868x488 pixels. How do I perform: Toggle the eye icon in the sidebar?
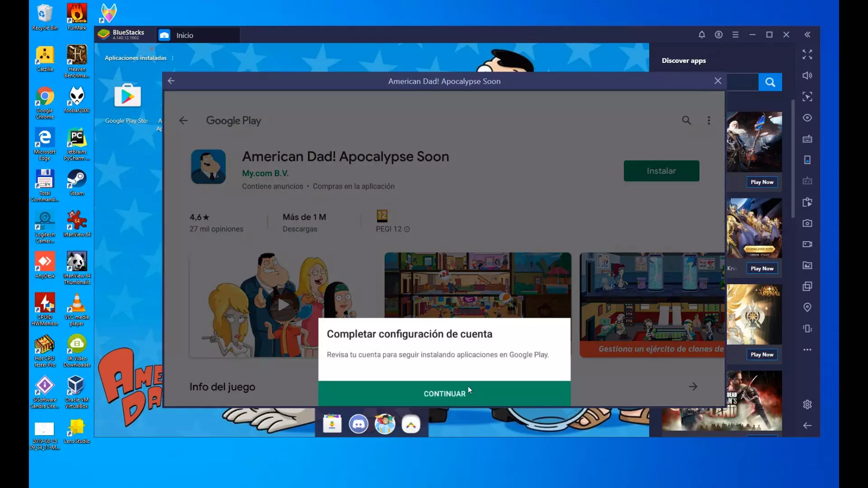807,118
